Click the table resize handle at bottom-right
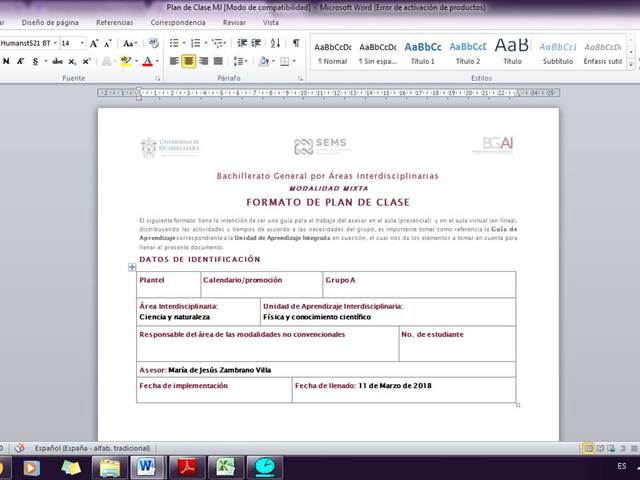Screen dimensions: 640x480 tap(518, 405)
